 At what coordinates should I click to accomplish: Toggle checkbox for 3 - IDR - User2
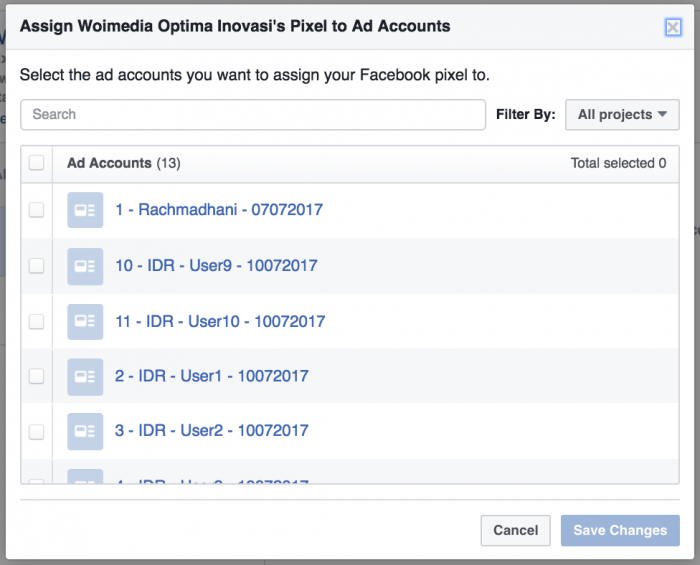tap(37, 431)
